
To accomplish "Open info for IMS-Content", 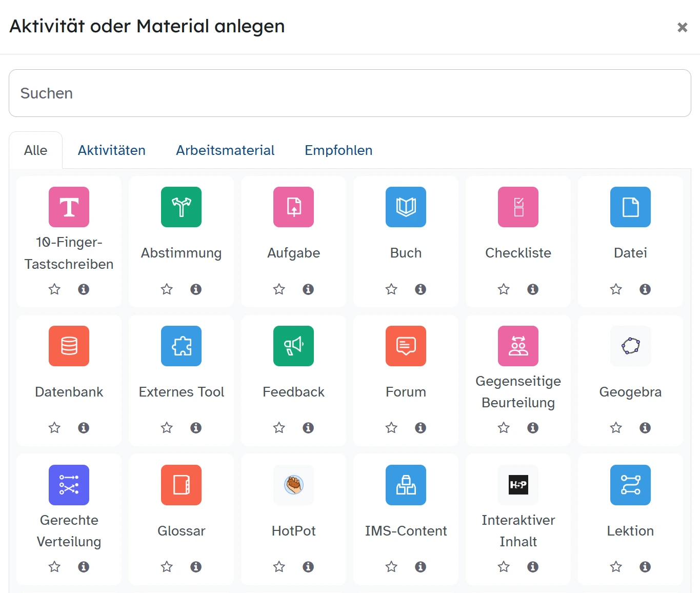I will point(421,567).
